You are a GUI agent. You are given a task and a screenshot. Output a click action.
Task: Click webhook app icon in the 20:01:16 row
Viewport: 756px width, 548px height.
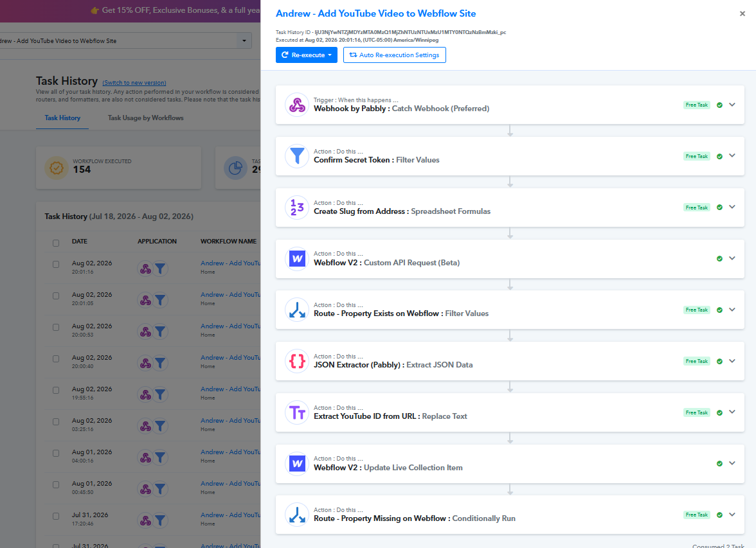(x=145, y=269)
